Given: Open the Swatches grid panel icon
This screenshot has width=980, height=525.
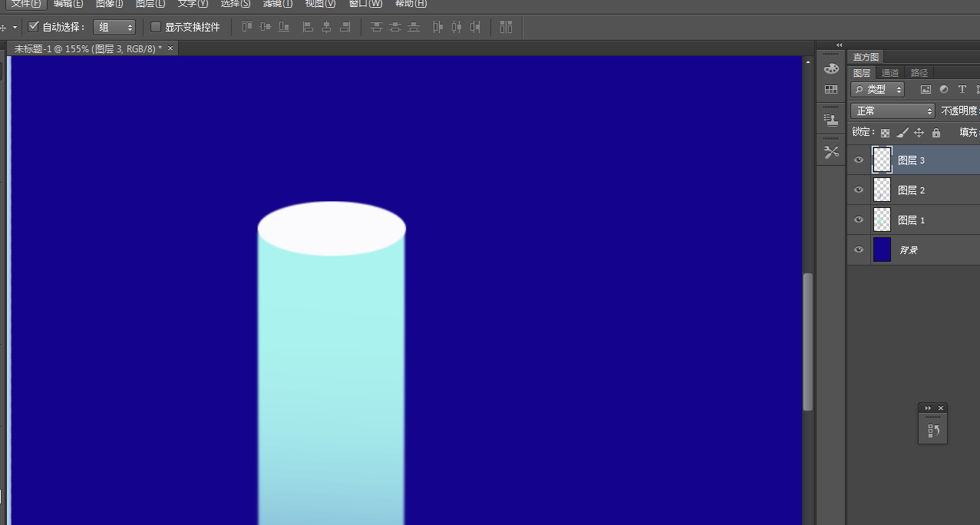Looking at the screenshot, I should pyautogui.click(x=831, y=90).
